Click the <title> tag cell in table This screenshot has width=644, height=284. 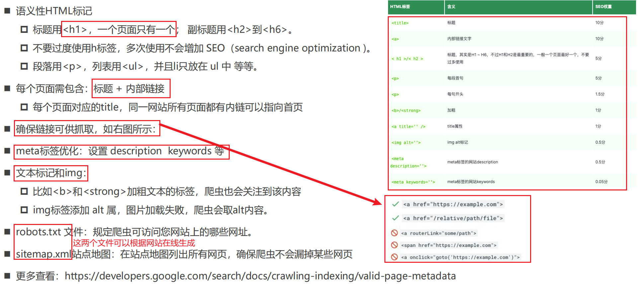click(400, 23)
